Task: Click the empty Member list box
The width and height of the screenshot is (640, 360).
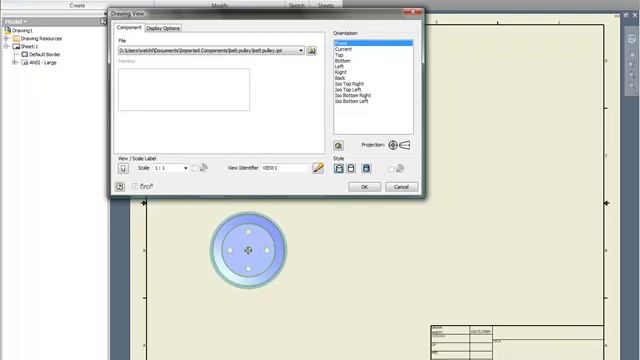Action: [x=184, y=89]
